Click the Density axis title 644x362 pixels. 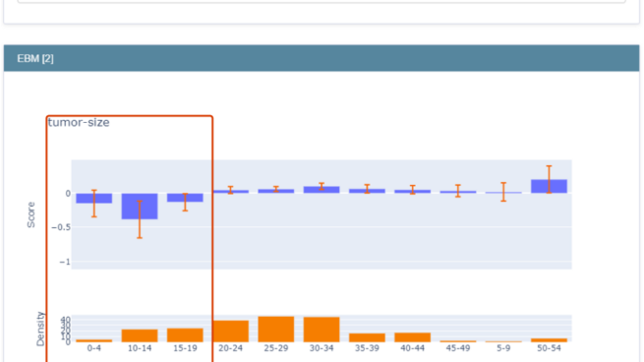40,329
